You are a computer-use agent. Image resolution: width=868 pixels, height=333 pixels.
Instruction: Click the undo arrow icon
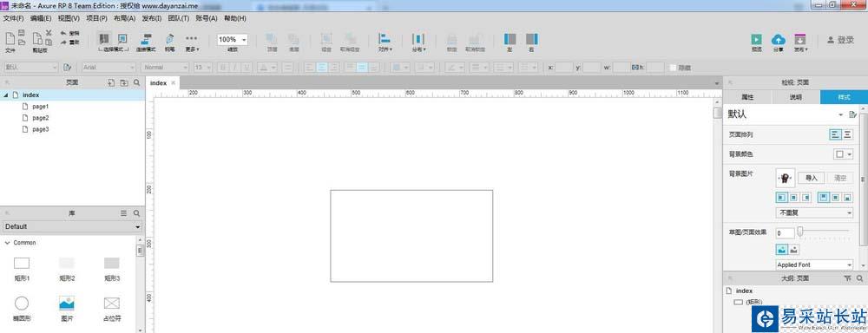click(63, 33)
